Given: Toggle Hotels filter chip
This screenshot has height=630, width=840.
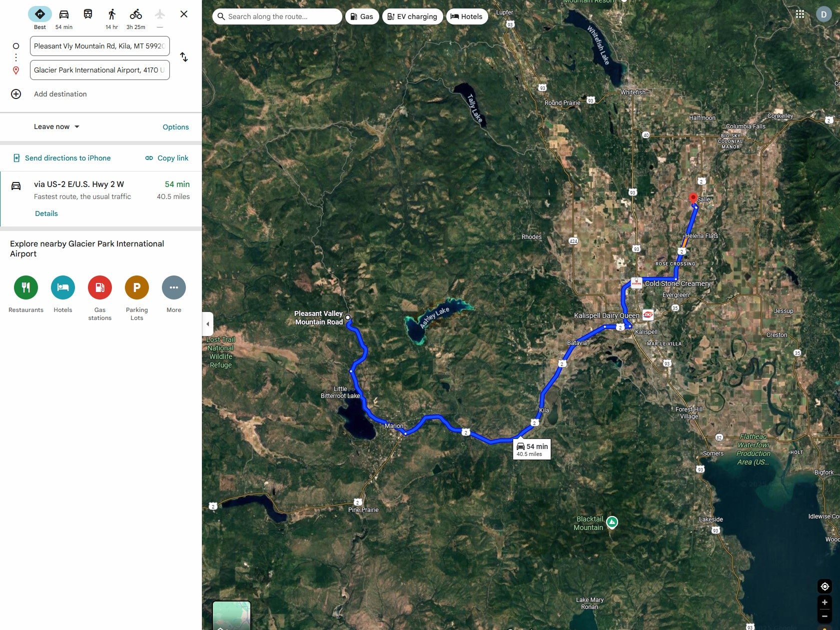Looking at the screenshot, I should [467, 16].
